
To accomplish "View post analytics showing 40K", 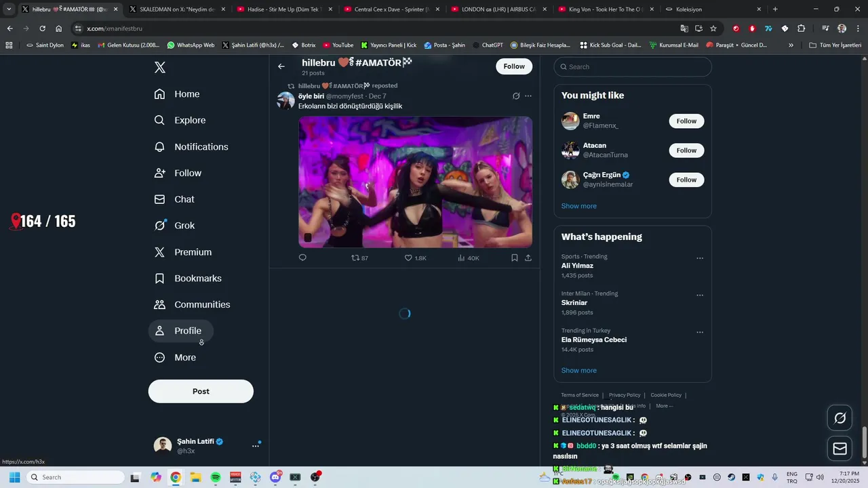I will click(x=468, y=258).
